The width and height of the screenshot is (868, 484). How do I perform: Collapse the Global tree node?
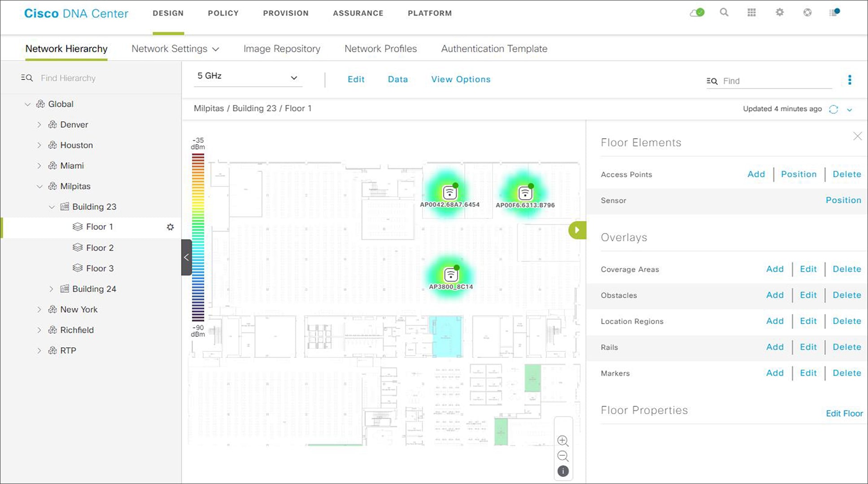pyautogui.click(x=27, y=104)
